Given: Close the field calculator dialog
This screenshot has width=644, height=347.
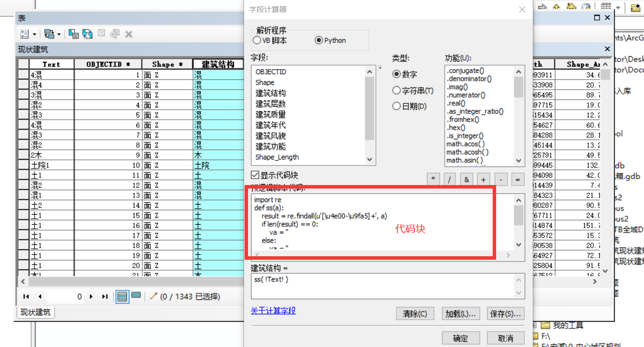Looking at the screenshot, I should (x=522, y=10).
